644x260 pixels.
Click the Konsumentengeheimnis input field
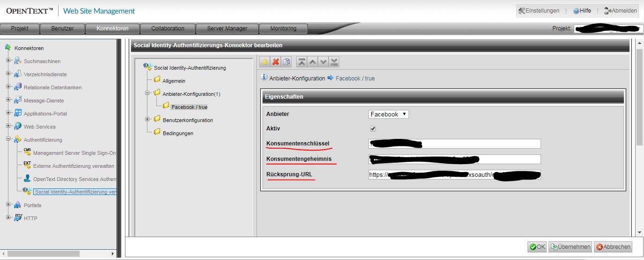(x=454, y=159)
